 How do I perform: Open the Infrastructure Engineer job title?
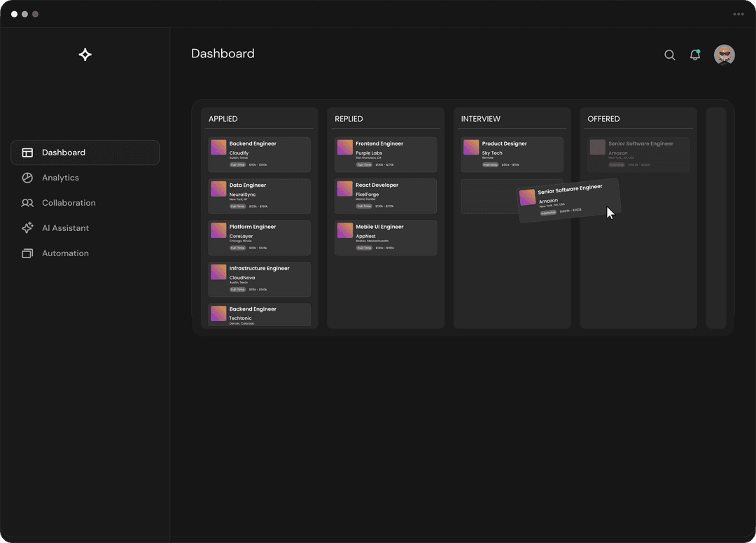click(259, 269)
